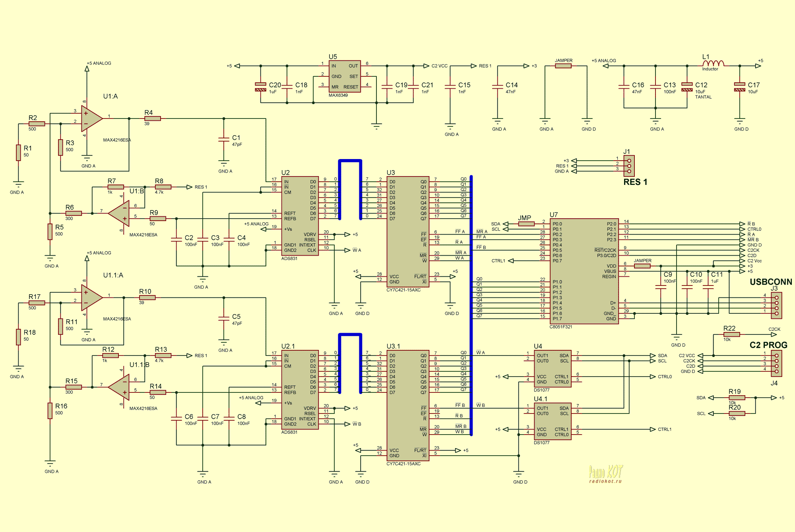Click the JMP jumper beside U7 P0.0
Image resolution: width=795 pixels, height=532 pixels.
tap(527, 224)
